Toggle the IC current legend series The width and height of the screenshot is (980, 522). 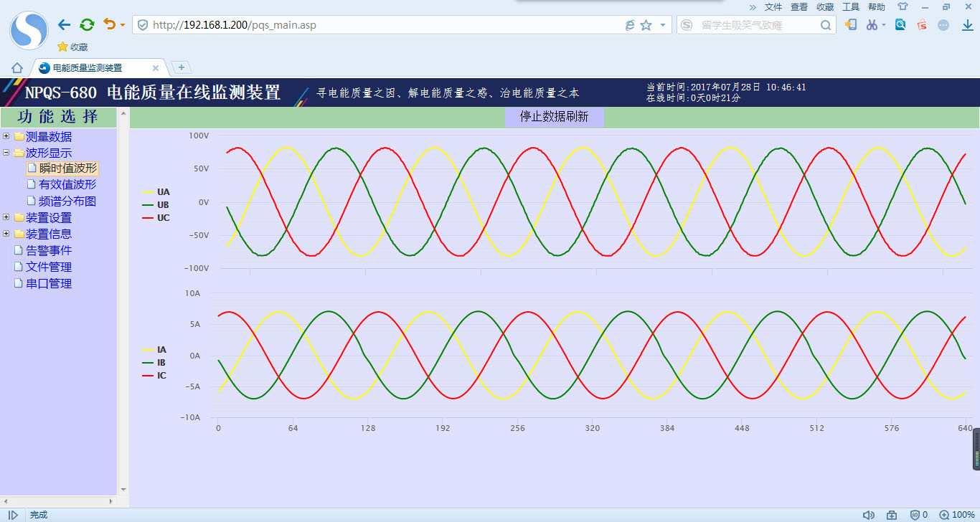(x=155, y=376)
